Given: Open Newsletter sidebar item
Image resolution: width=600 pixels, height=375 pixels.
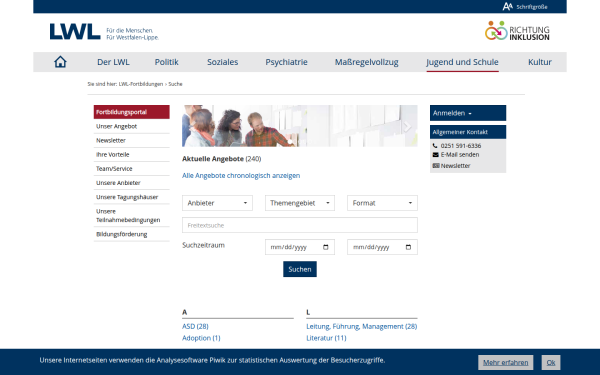Looking at the screenshot, I should tap(132, 140).
